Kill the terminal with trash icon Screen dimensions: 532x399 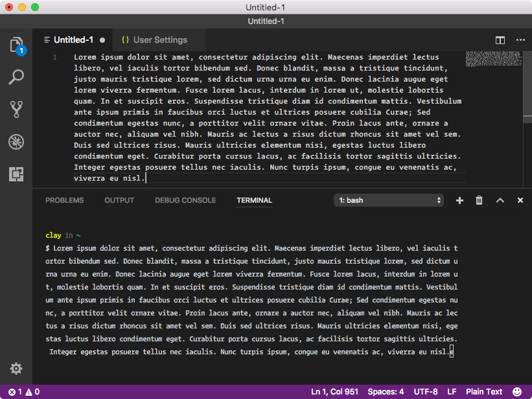[479, 200]
